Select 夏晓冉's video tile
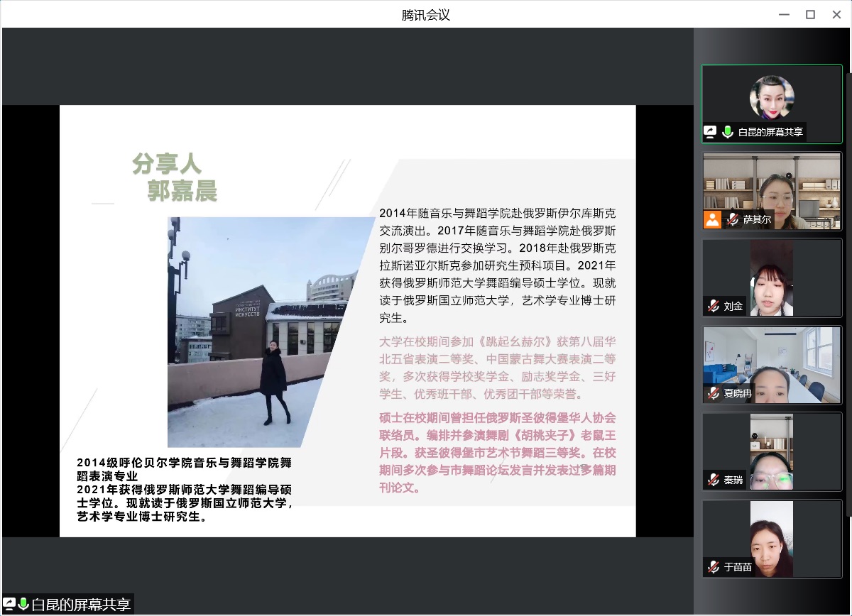Viewport: 852px width, 616px height. [772, 362]
